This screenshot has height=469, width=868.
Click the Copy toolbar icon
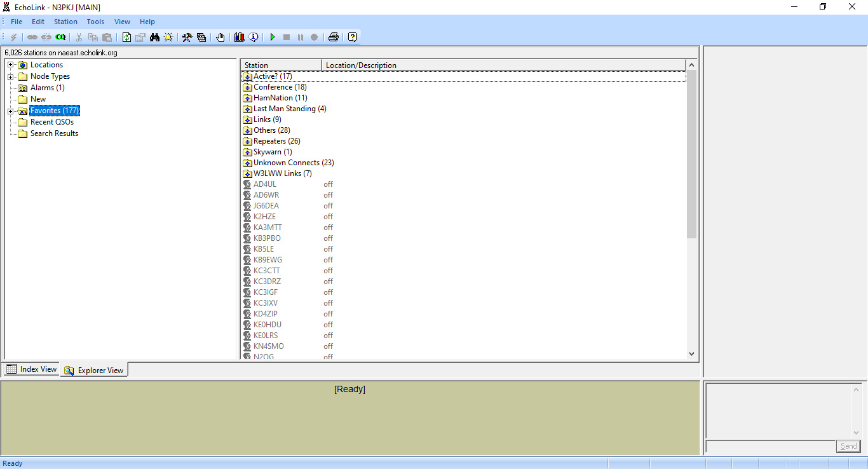[93, 37]
